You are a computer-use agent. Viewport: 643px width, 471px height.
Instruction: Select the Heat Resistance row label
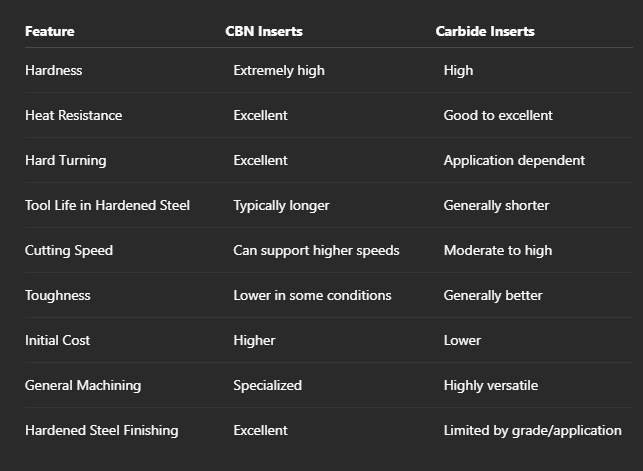[73, 116]
